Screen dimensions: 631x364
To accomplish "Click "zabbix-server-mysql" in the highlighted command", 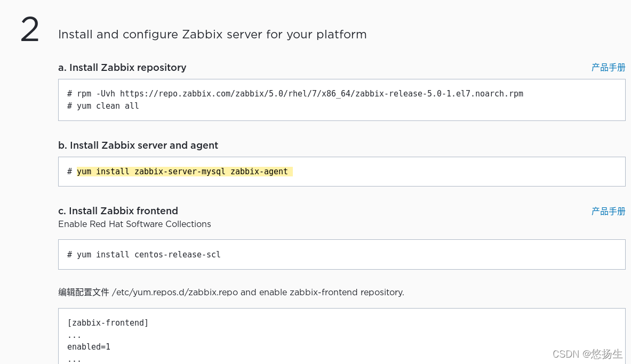I will [x=180, y=172].
